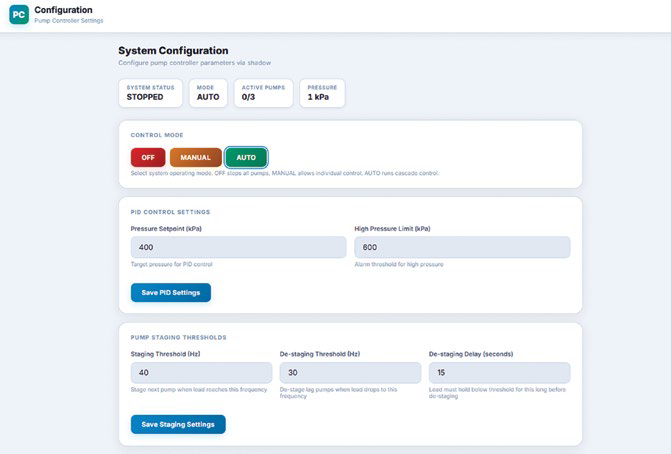Click the Pump Staging Thresholds section label

(x=178, y=338)
